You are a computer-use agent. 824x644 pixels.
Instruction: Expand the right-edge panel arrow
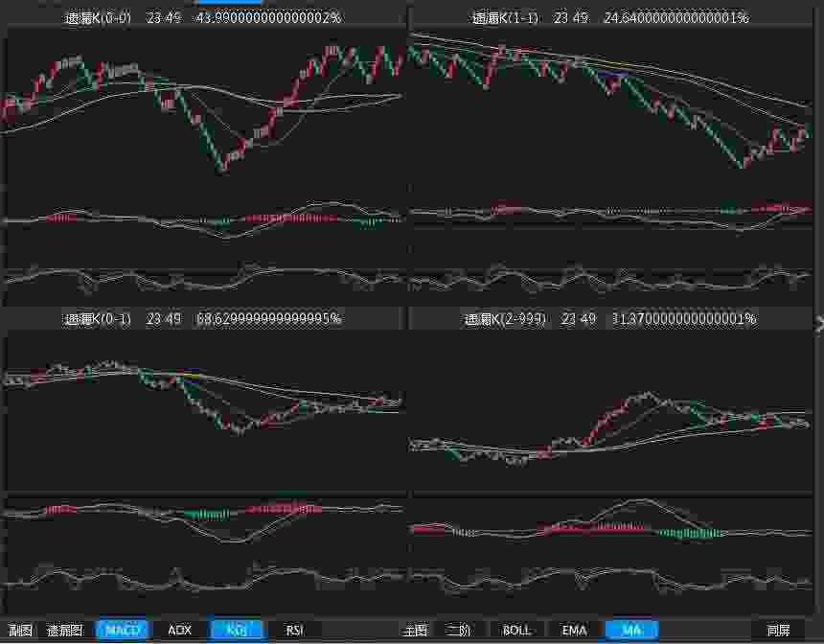click(818, 324)
